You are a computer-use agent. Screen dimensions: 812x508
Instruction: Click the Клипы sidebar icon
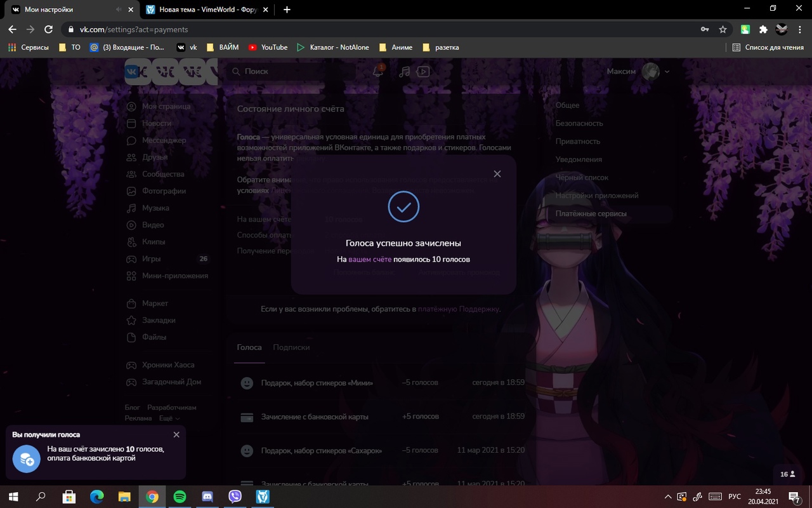coord(131,242)
